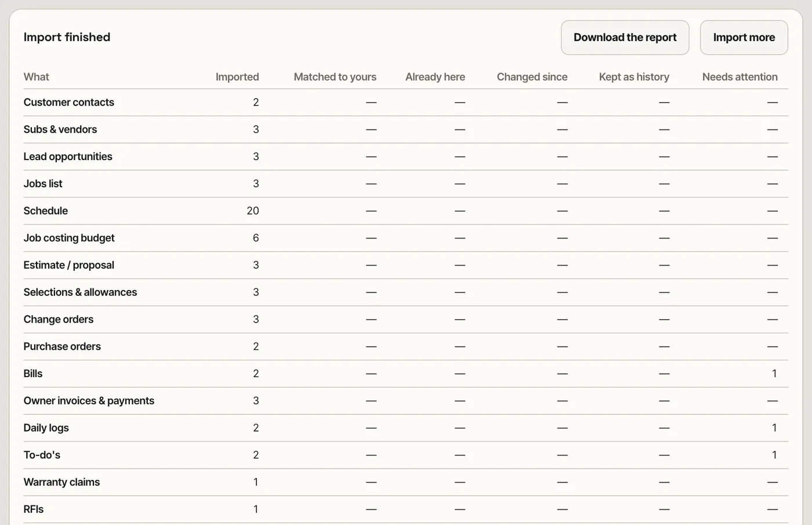Click the imported count for Bills
This screenshot has height=525, width=812.
(x=256, y=374)
